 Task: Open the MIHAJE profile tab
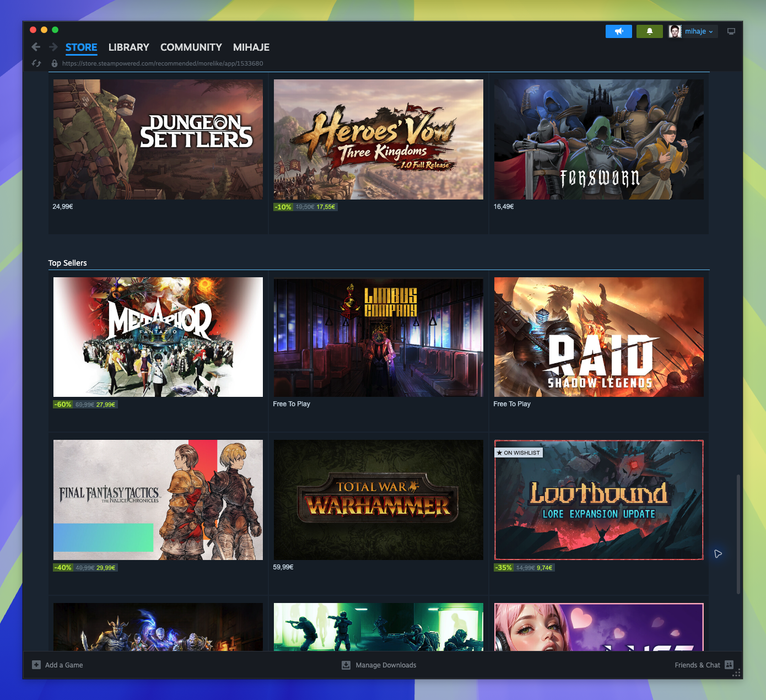[x=251, y=47]
